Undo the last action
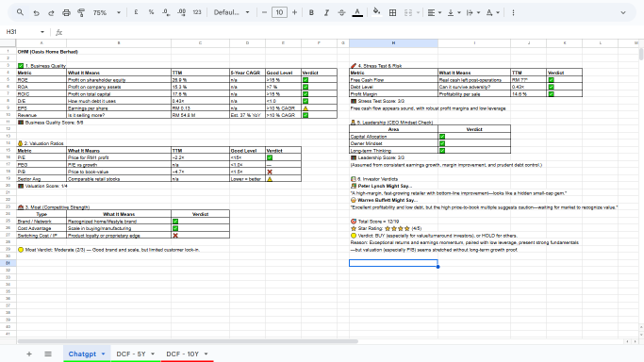644x362 pixels. (36, 12)
